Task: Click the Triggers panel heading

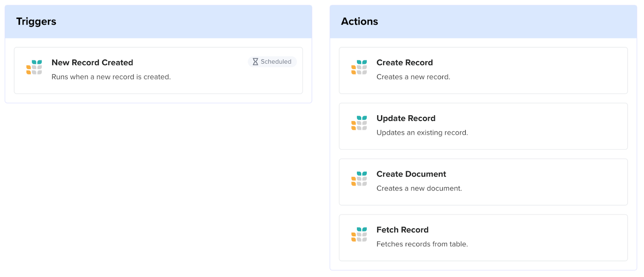Action: [36, 21]
